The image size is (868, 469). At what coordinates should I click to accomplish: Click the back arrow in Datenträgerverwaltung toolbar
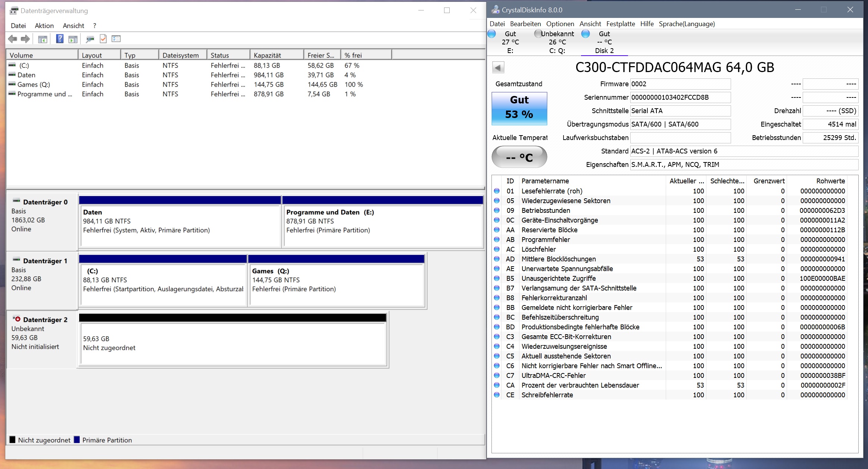(x=12, y=39)
